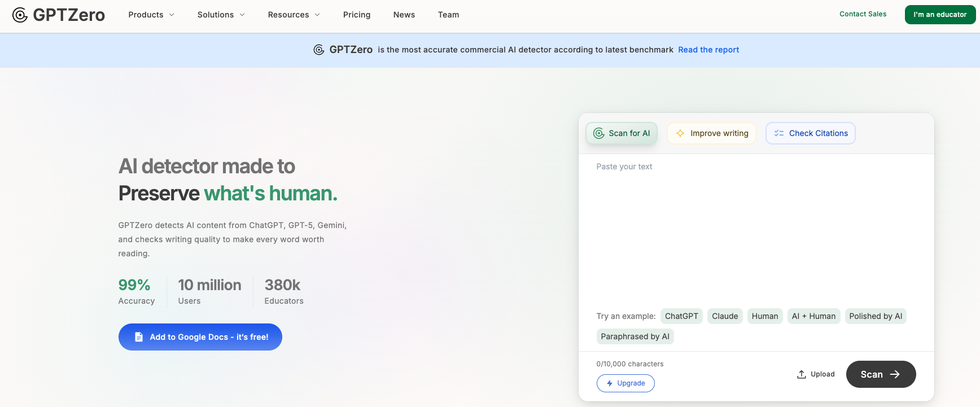Click the Try an example label

626,316
